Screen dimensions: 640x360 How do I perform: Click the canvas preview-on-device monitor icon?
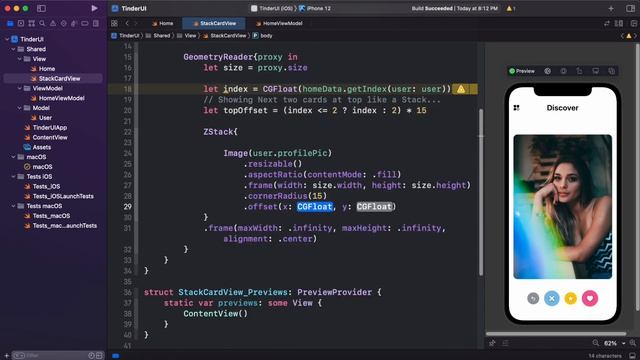click(596, 71)
